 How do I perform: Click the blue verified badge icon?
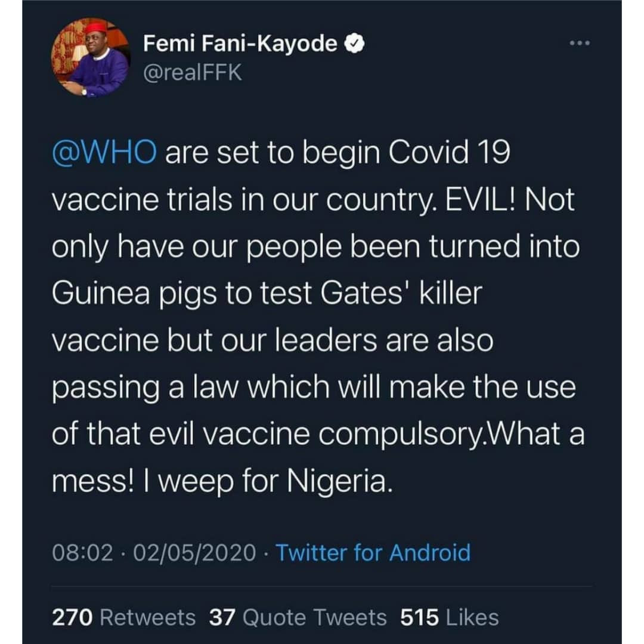click(353, 44)
